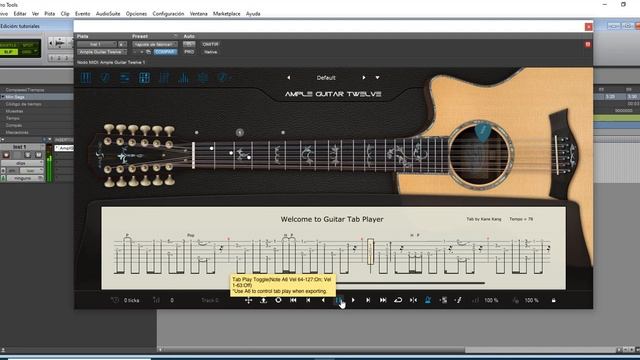This screenshot has width=640, height=360.
Task: Click the tab export upload icon
Action: coord(263,300)
